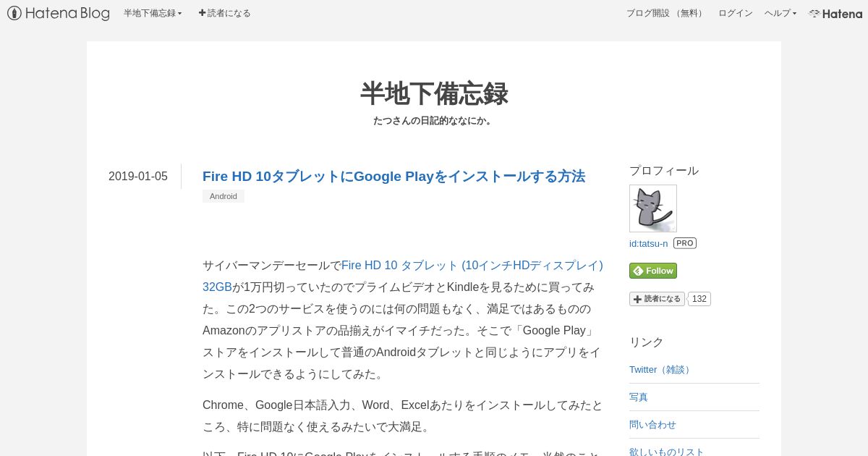The height and width of the screenshot is (456, 868).
Task: Click the Hatena Blog logo
Action: (x=59, y=13)
